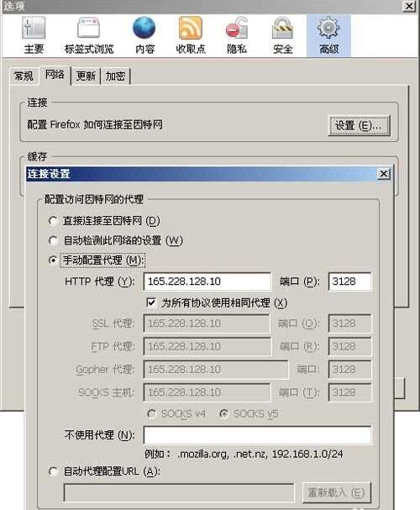420x510 pixels.
Task: Select 直接连接至因特网 radio option
Action: [x=53, y=221]
